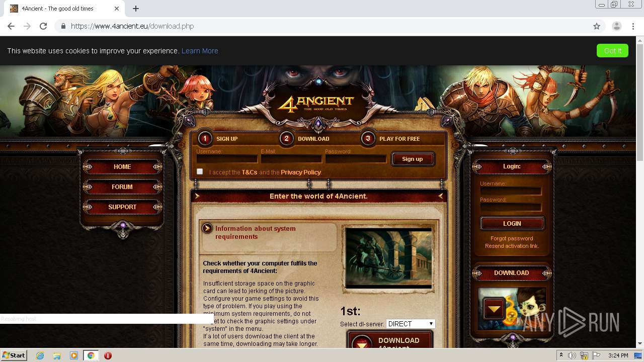Open the Action Center flag icon
Image resolution: width=644 pixels, height=362 pixels.
coord(596,355)
